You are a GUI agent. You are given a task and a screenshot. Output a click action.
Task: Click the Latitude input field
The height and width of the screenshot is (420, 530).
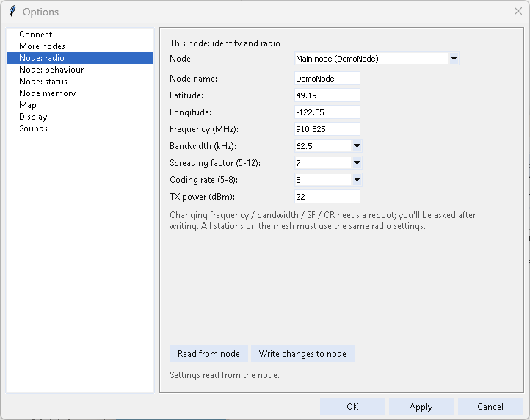(327, 95)
